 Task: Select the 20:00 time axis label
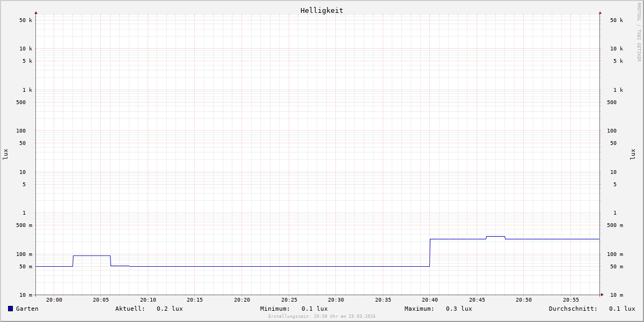point(54,300)
